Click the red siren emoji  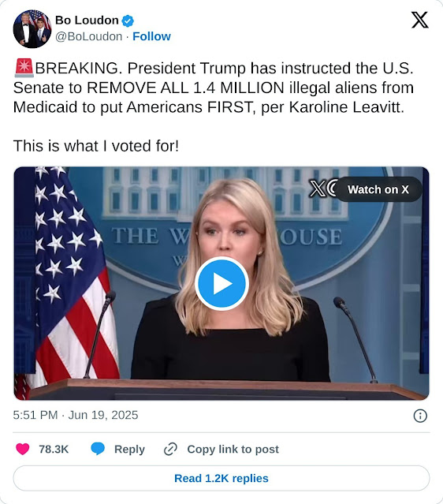click(24, 68)
